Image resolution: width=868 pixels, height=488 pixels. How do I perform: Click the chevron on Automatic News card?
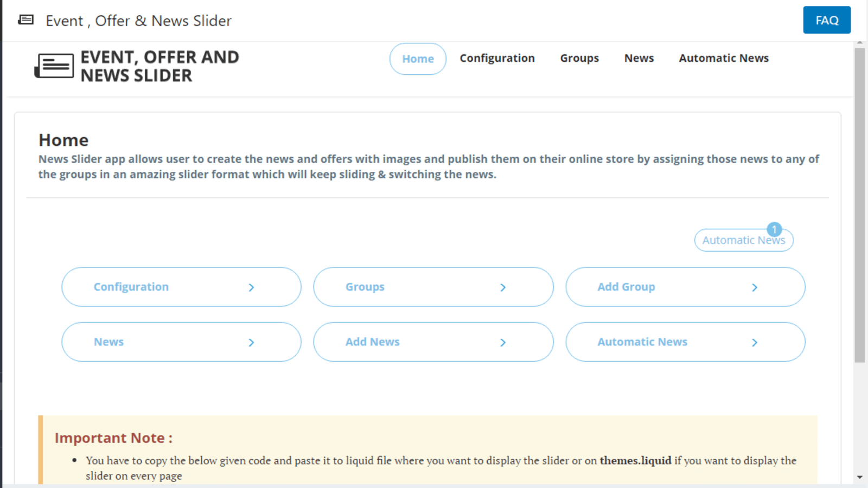click(755, 343)
